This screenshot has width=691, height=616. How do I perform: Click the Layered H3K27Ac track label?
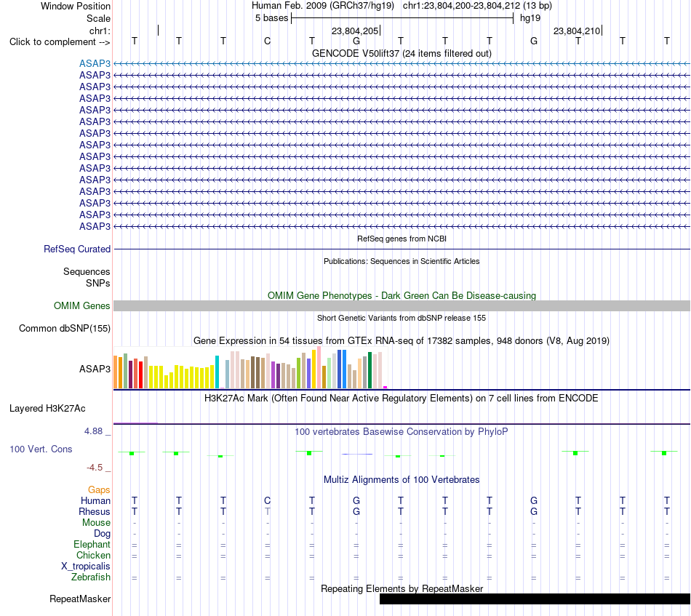click(47, 409)
